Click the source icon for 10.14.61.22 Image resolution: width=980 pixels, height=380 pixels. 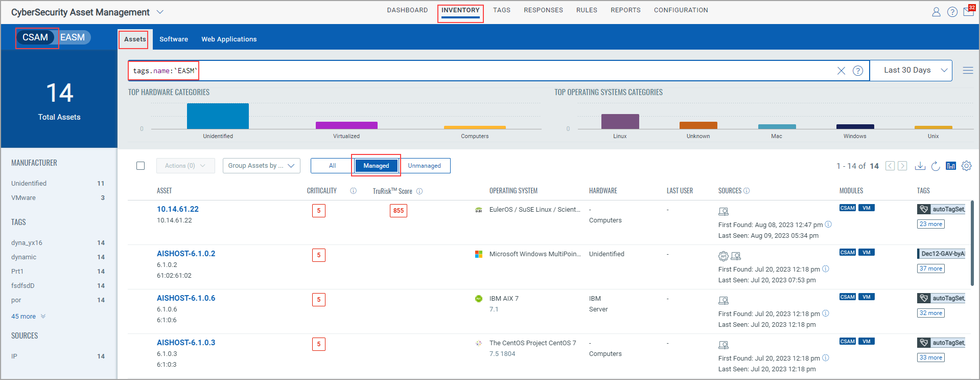[724, 211]
